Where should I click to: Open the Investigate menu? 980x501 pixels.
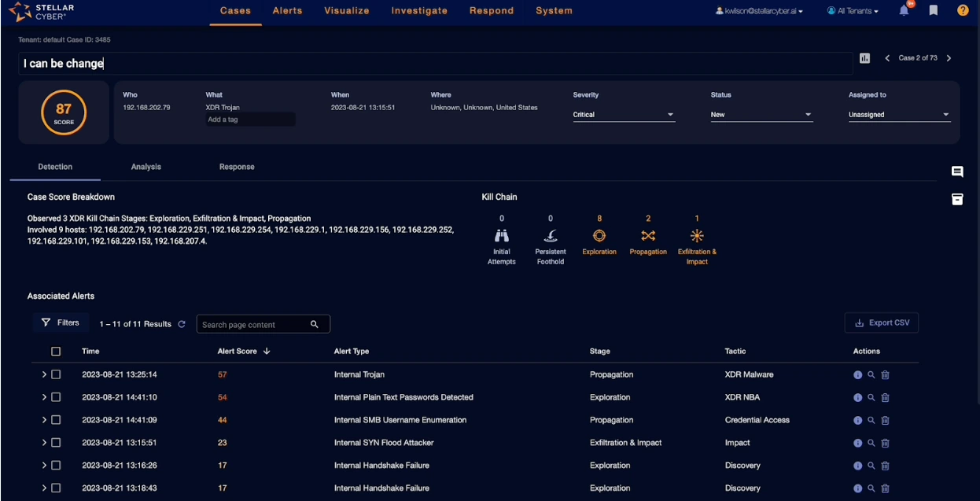419,11
